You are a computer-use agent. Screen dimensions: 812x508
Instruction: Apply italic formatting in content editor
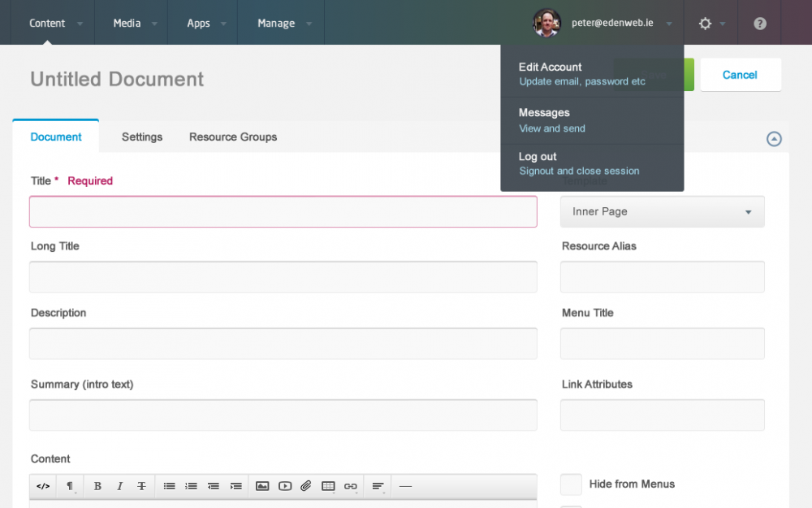tap(119, 486)
